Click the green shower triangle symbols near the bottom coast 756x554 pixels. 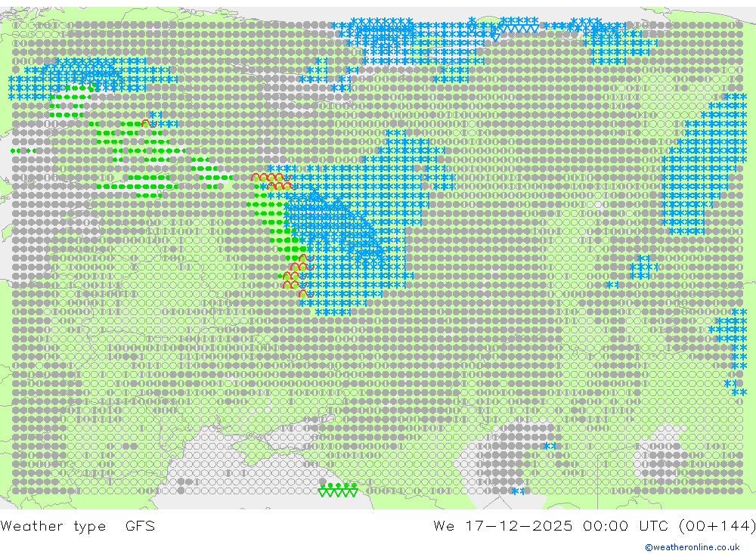coord(338,490)
